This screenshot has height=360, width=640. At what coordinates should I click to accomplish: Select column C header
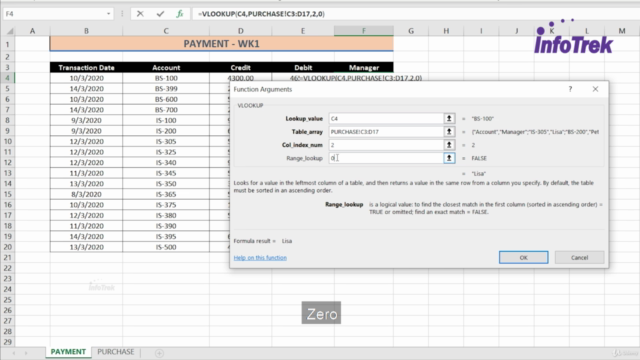point(166,31)
